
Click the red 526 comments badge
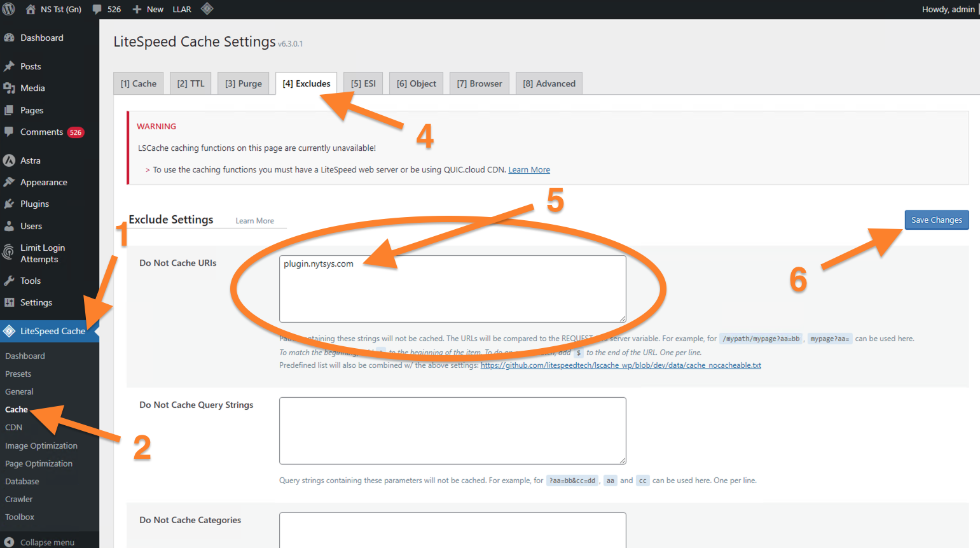(x=76, y=132)
